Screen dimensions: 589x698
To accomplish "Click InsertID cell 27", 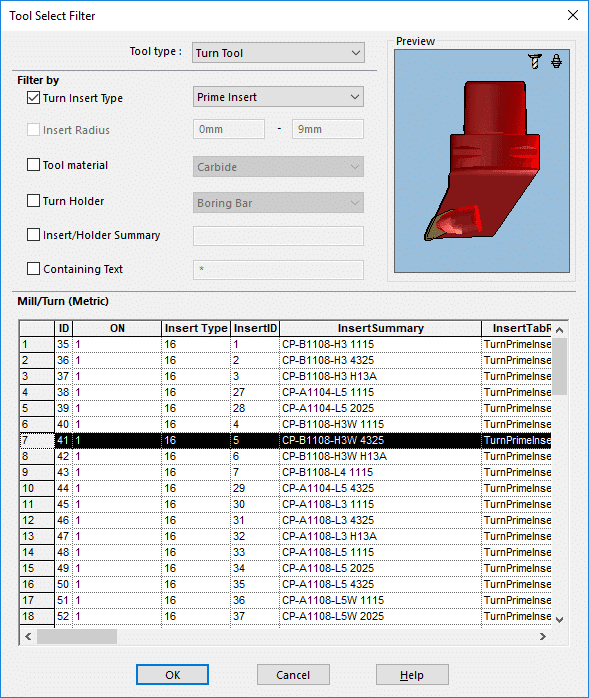I will click(x=255, y=392).
